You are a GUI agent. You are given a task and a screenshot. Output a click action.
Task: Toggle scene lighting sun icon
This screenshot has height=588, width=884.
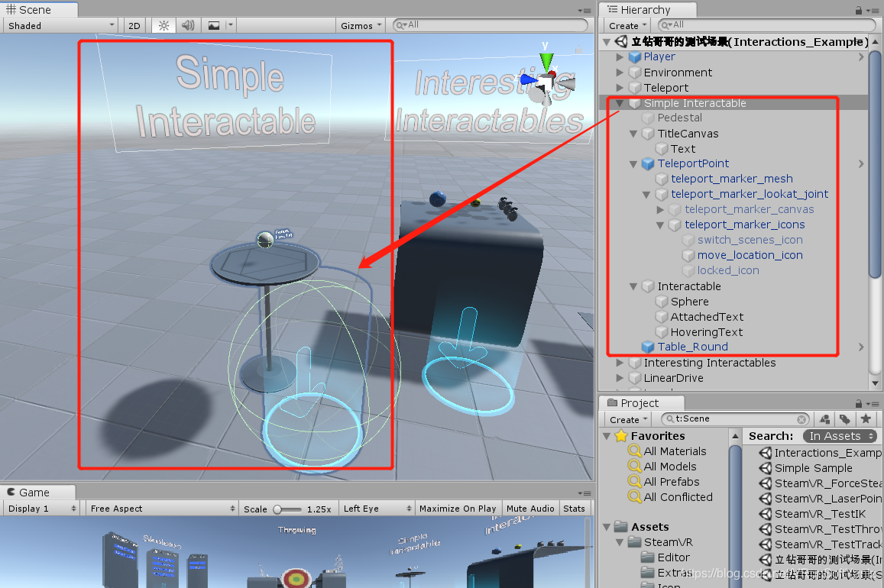164,25
